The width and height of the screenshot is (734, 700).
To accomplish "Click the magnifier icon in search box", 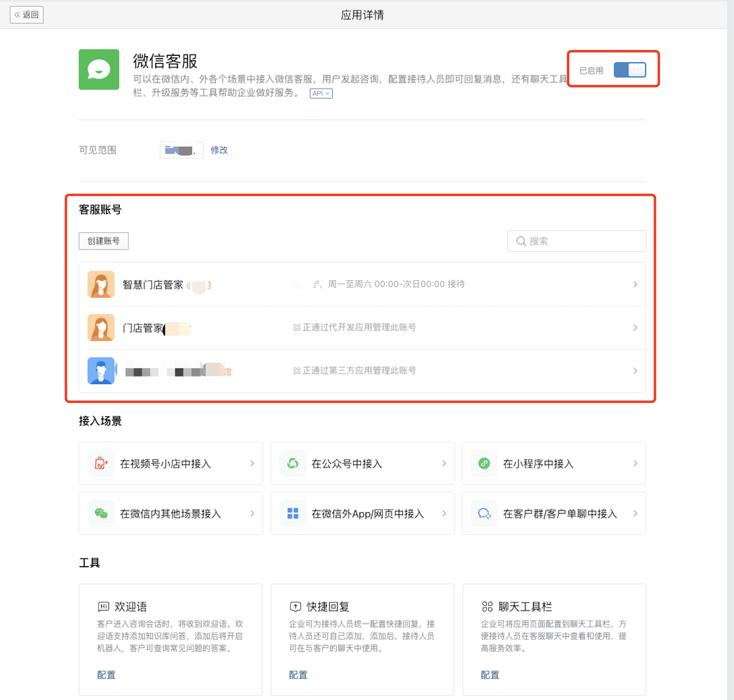I will 521,241.
